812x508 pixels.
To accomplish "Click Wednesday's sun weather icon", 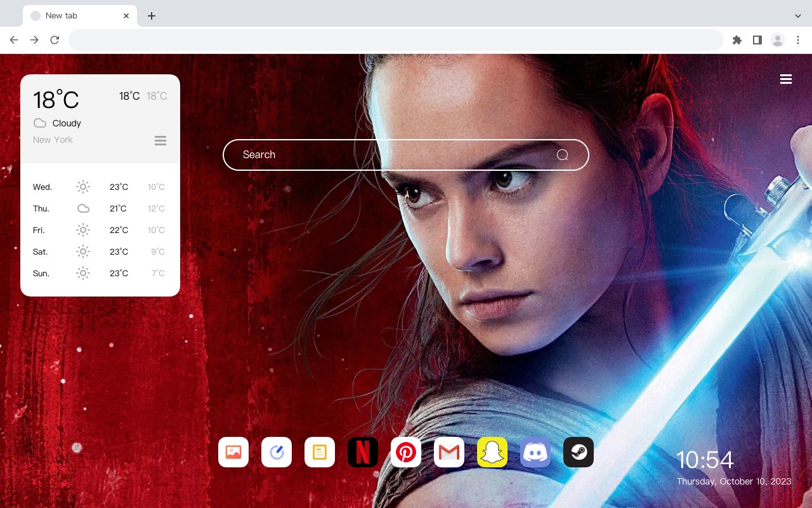I will 83,187.
